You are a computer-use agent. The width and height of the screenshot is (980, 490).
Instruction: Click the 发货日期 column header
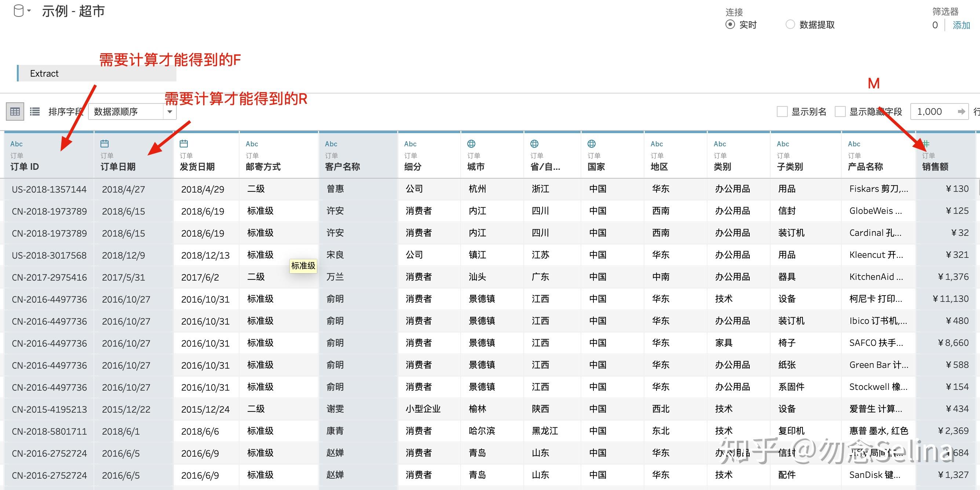click(197, 167)
